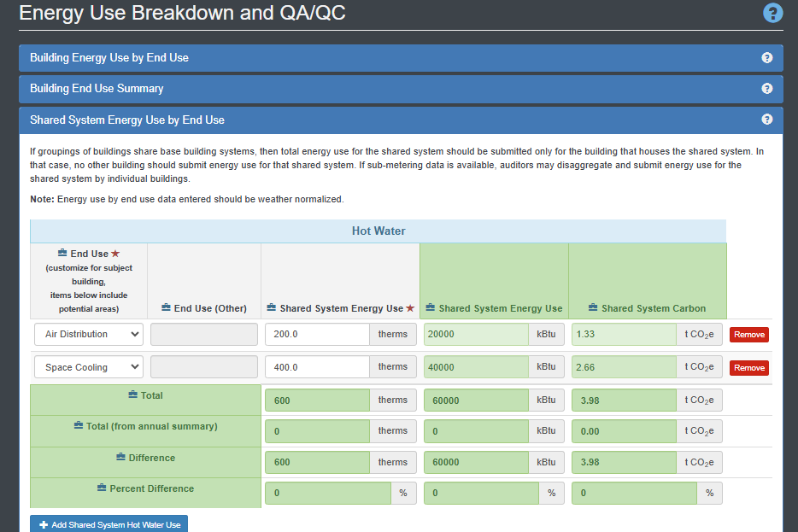Click briefcase icon beside End Use (Other) header
798x532 pixels.
[166, 307]
